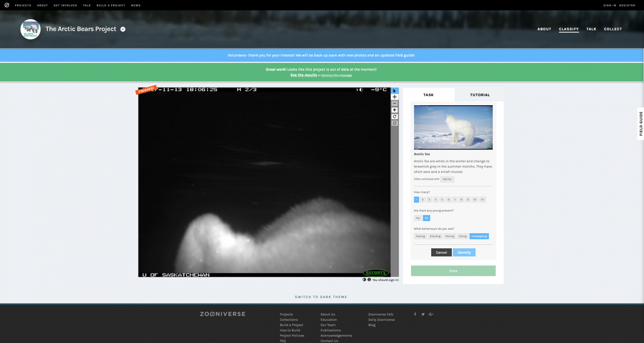Viewport: 644px width, 343px height.
Task: Click The Arctic Bears Project title
Action: coord(80,29)
